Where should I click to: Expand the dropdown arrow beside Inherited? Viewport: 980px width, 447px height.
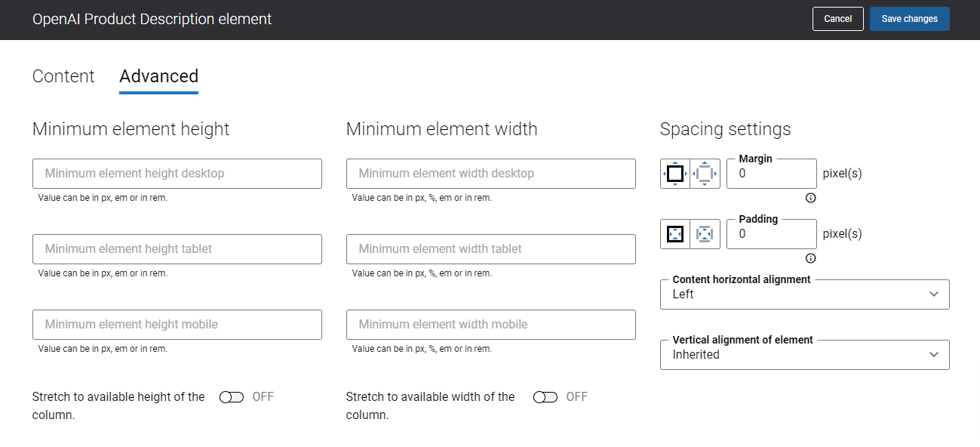[934, 355]
